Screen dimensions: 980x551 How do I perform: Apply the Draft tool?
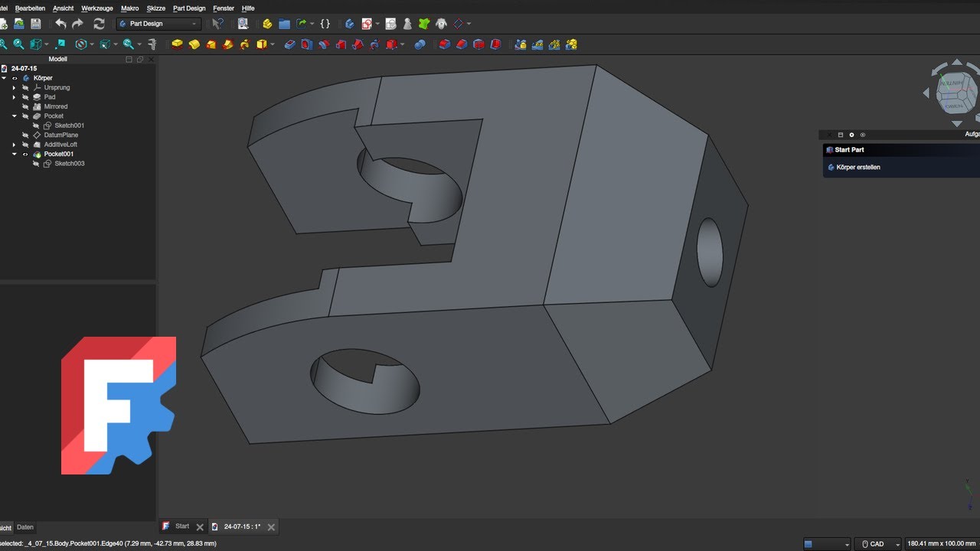pos(479,44)
